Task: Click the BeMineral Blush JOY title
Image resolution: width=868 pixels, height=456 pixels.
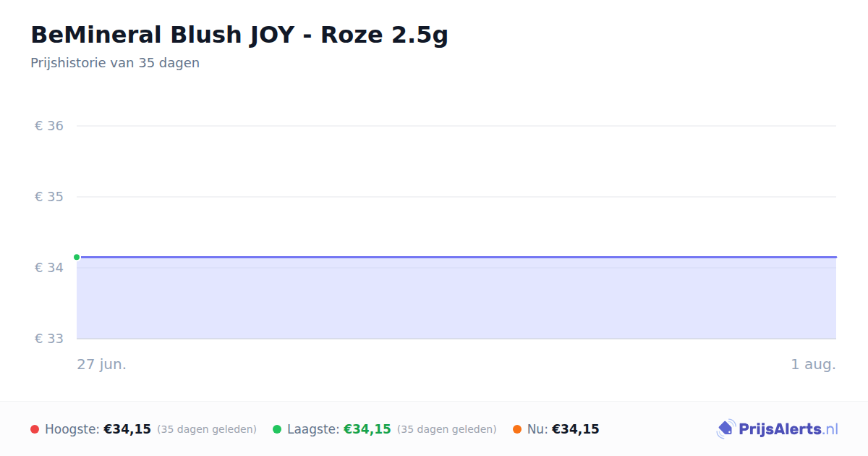Action: [x=239, y=35]
